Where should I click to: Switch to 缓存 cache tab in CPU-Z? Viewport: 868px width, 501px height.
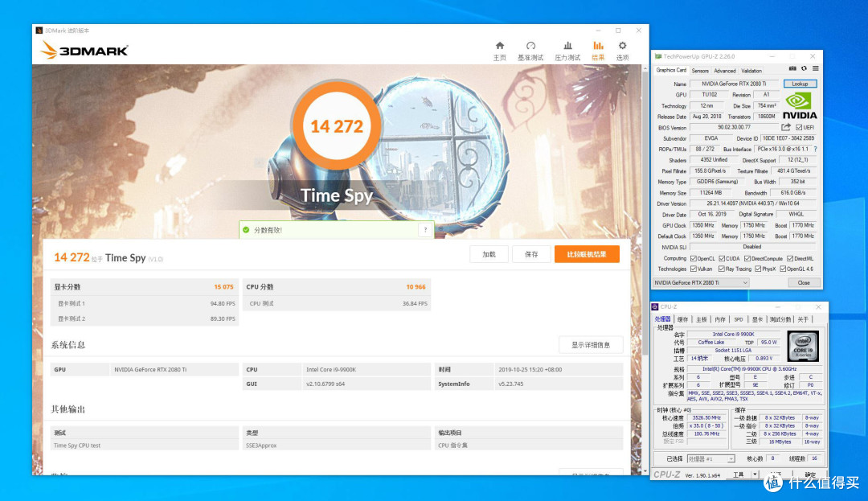(x=682, y=319)
